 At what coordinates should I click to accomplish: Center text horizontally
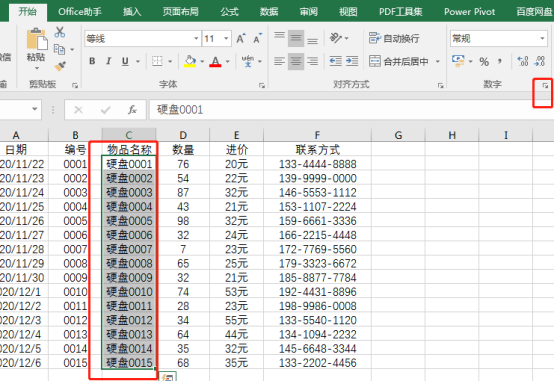point(296,61)
